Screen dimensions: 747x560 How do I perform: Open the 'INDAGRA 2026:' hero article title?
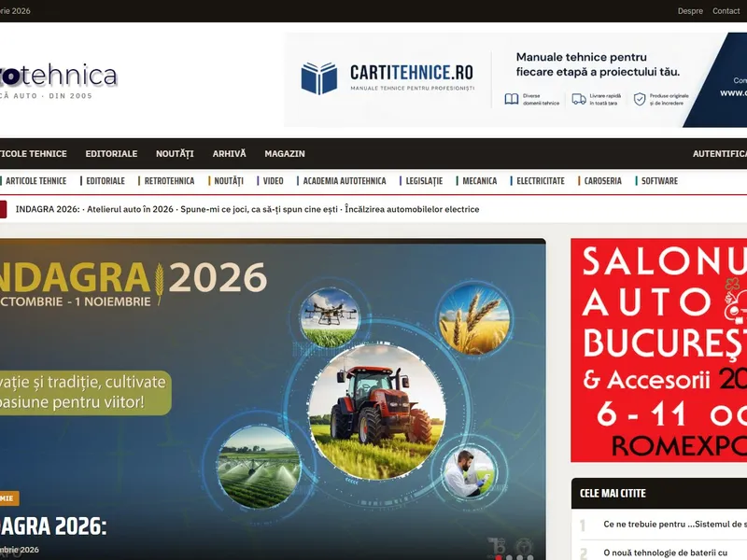(53, 526)
